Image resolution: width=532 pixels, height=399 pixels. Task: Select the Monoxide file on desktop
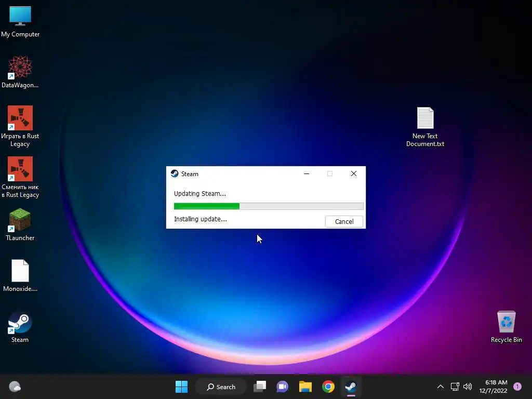click(x=20, y=275)
